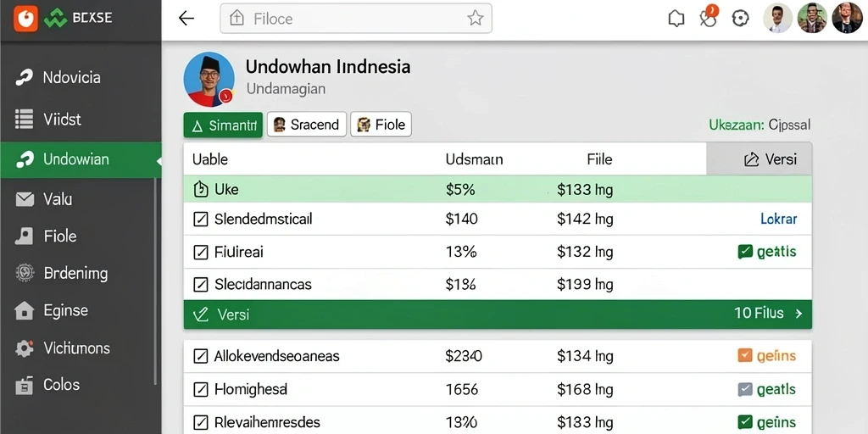
Task: Open Eginse in the sidebar
Action: point(81,310)
